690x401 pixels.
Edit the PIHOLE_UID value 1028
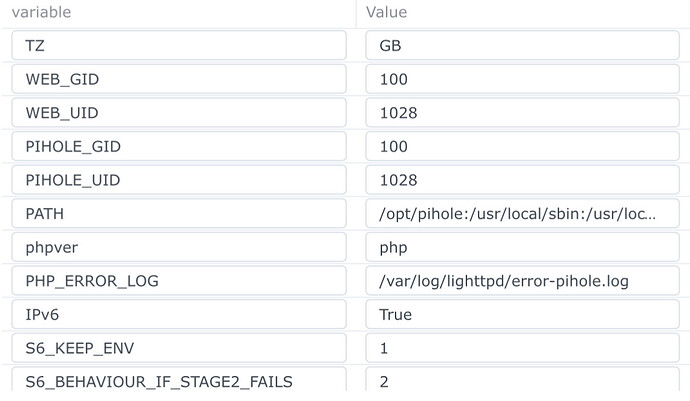click(x=522, y=180)
